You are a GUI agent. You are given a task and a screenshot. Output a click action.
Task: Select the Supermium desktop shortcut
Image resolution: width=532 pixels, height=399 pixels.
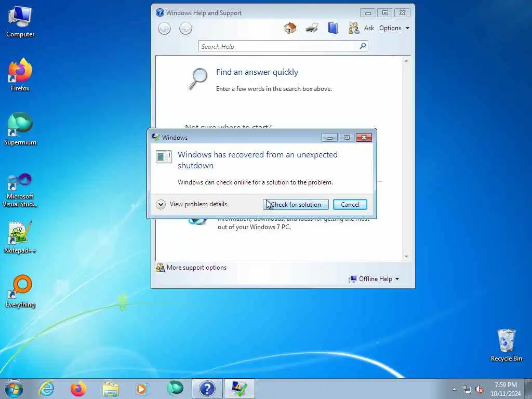pyautogui.click(x=20, y=129)
